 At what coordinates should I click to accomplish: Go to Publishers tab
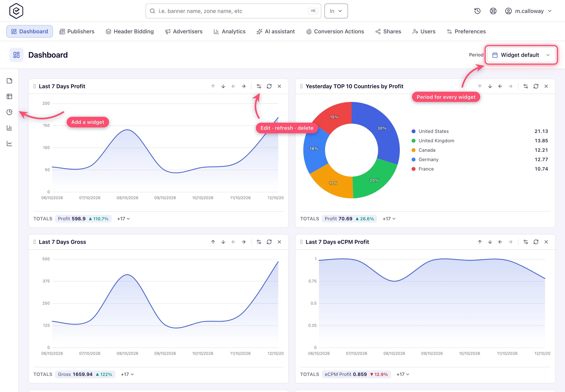(77, 31)
